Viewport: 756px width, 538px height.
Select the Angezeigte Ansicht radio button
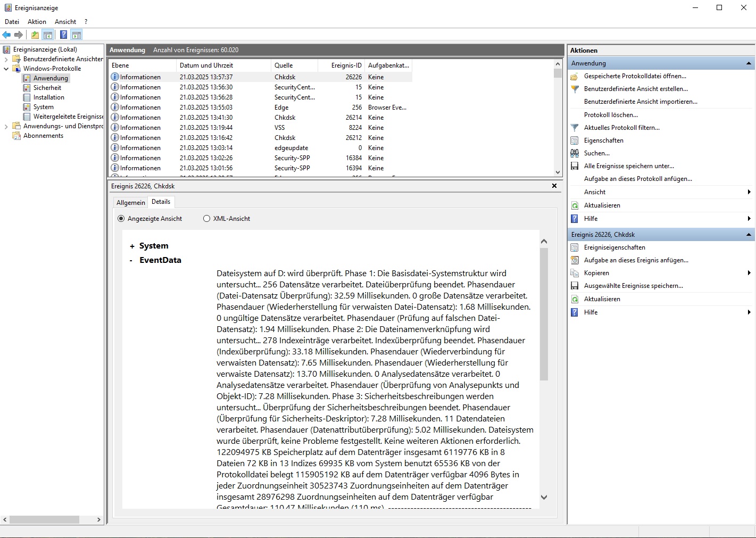click(x=121, y=219)
